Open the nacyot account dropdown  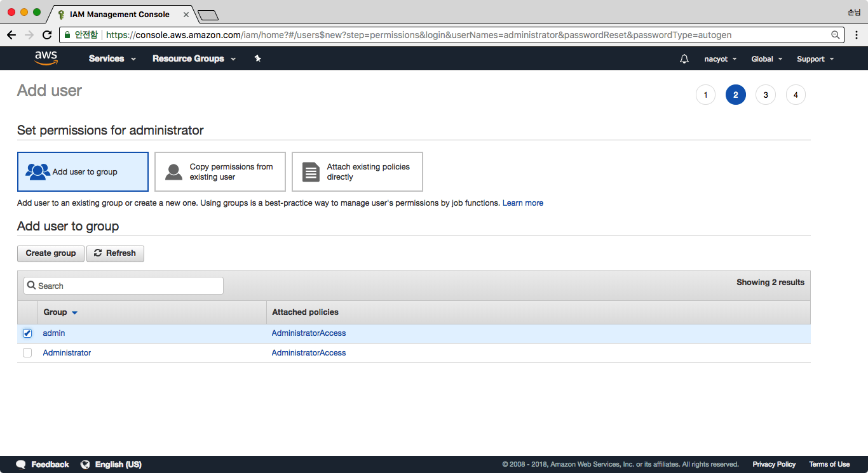pyautogui.click(x=721, y=59)
